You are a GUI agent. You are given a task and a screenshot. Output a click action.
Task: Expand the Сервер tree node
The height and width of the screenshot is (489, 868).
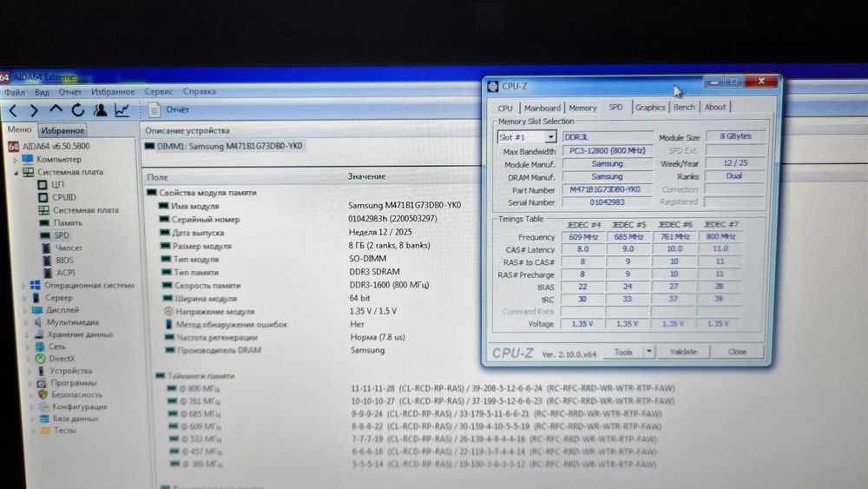pos(24,298)
